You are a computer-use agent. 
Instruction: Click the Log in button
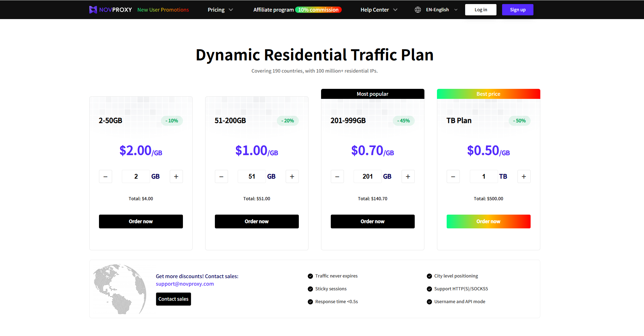pyautogui.click(x=480, y=10)
